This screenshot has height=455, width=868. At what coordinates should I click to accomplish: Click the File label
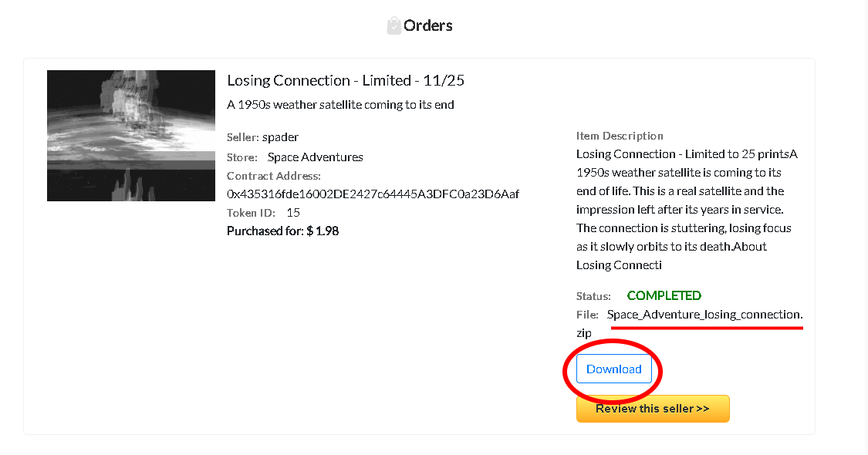coord(587,315)
